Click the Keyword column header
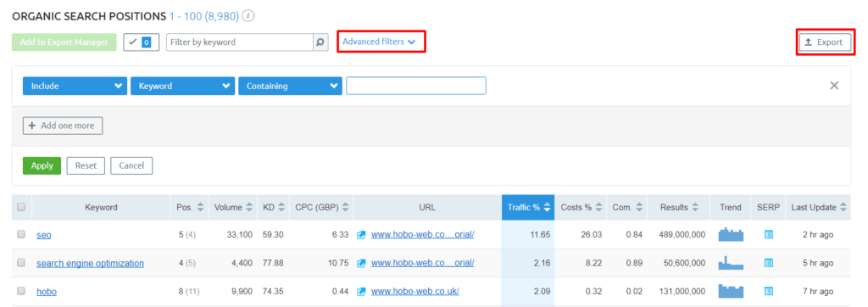Screen dimensions: 868x307 (102, 208)
